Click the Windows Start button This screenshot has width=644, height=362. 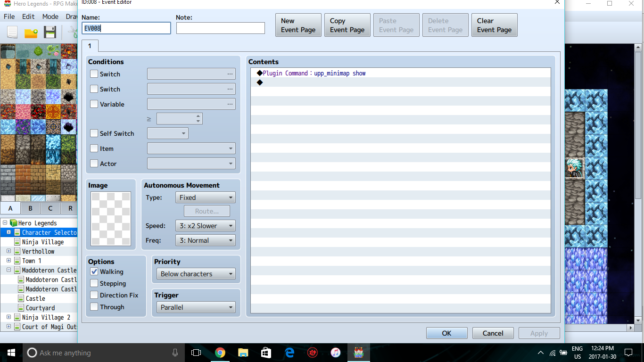pos(11,353)
